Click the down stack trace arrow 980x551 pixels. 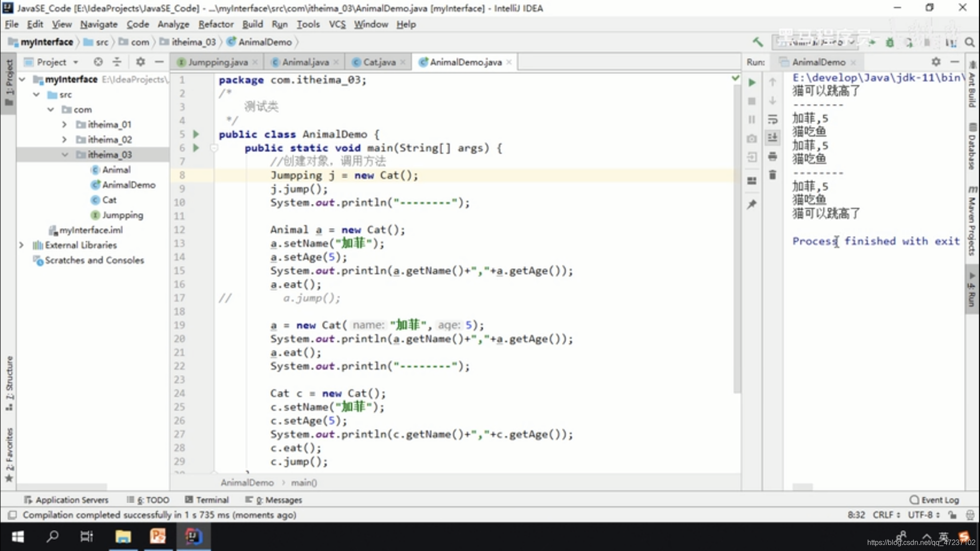[x=773, y=101]
